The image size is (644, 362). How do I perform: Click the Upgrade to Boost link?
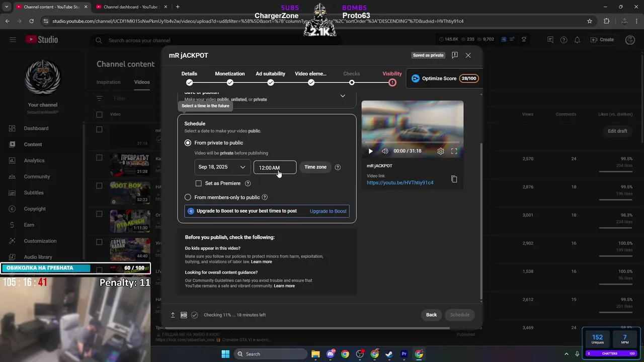[328, 211]
